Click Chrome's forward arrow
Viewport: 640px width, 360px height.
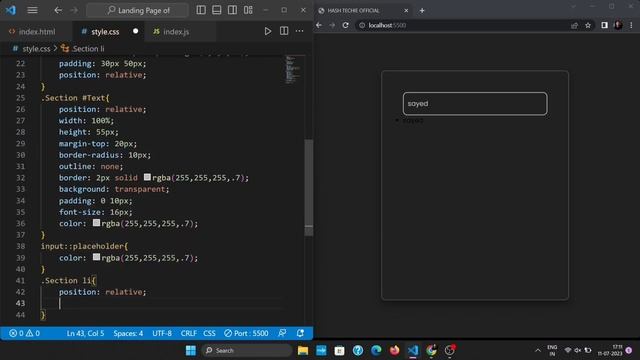[x=332, y=25]
